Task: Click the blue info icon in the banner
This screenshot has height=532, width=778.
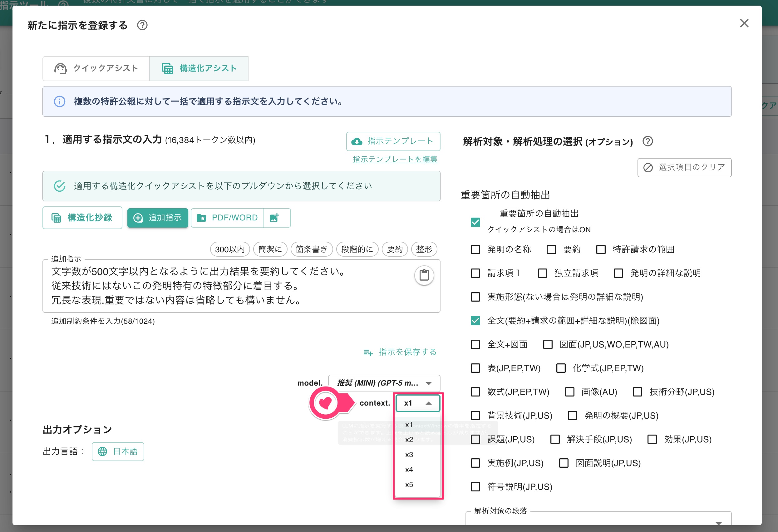Action: click(x=60, y=101)
